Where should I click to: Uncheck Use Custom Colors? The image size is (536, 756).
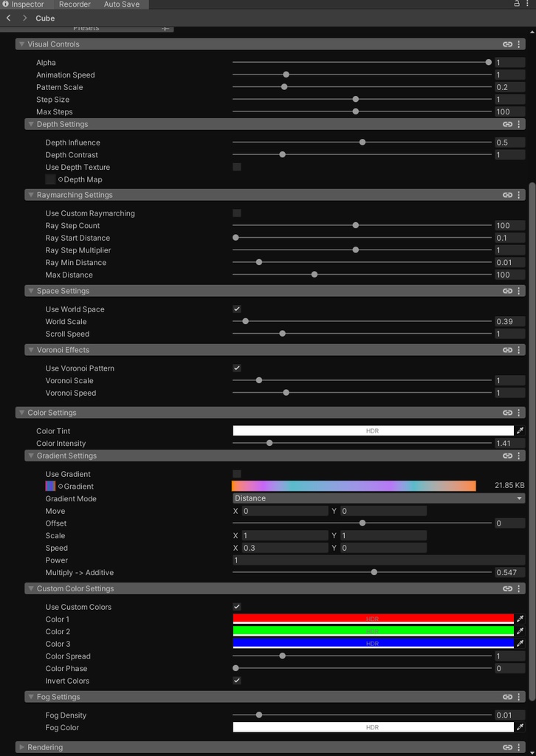[237, 607]
